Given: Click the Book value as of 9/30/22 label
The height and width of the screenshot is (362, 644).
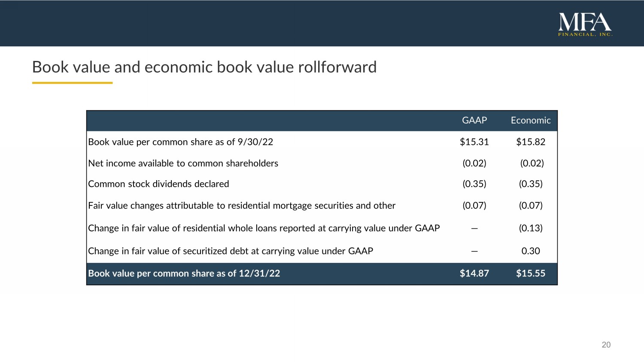Looking at the screenshot, I should (181, 142).
